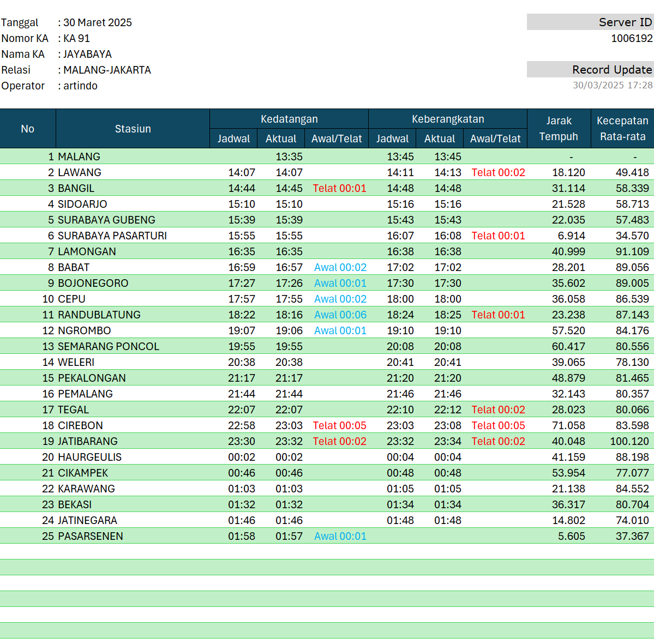Click the Kedatangan group header
The width and height of the screenshot is (654, 644).
(x=289, y=119)
